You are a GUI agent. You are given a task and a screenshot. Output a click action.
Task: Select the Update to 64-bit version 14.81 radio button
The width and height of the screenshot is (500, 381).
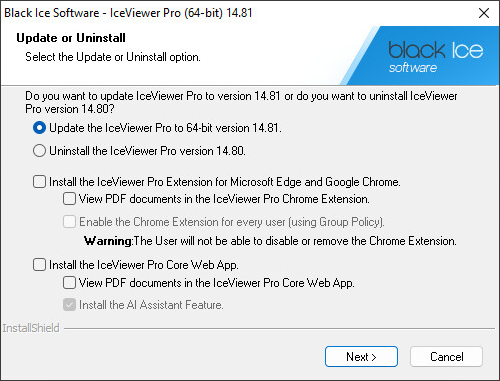39,128
